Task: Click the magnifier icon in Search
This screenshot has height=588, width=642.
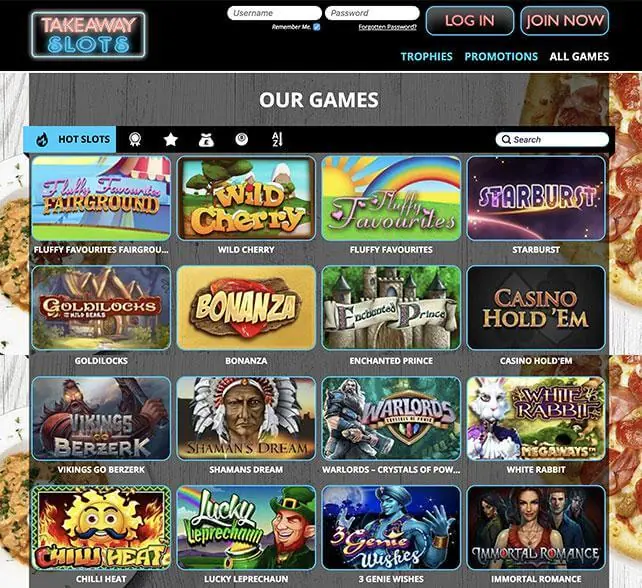Action: pyautogui.click(x=506, y=140)
